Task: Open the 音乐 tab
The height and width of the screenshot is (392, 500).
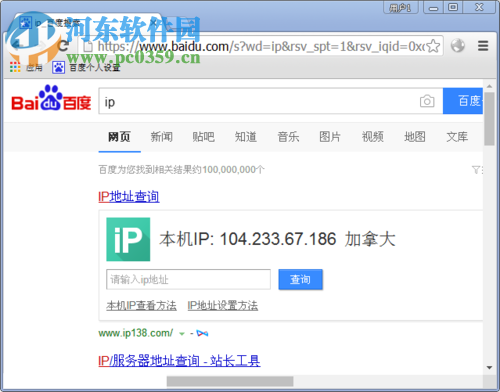Action: pyautogui.click(x=288, y=137)
